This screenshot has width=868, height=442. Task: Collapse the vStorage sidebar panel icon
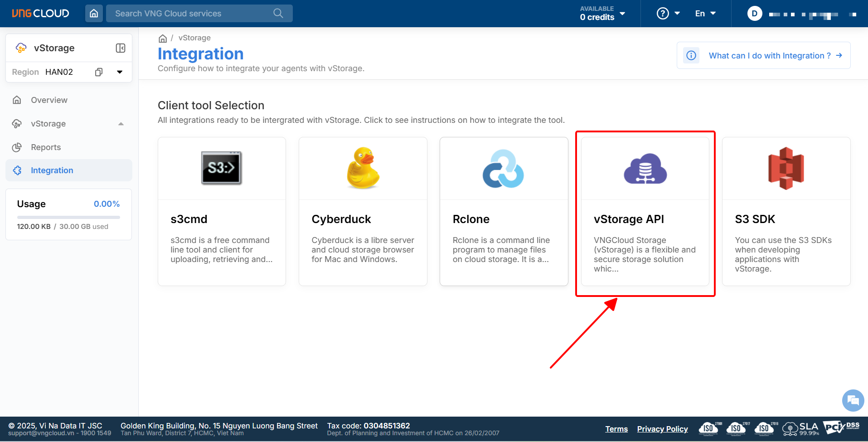point(121,48)
